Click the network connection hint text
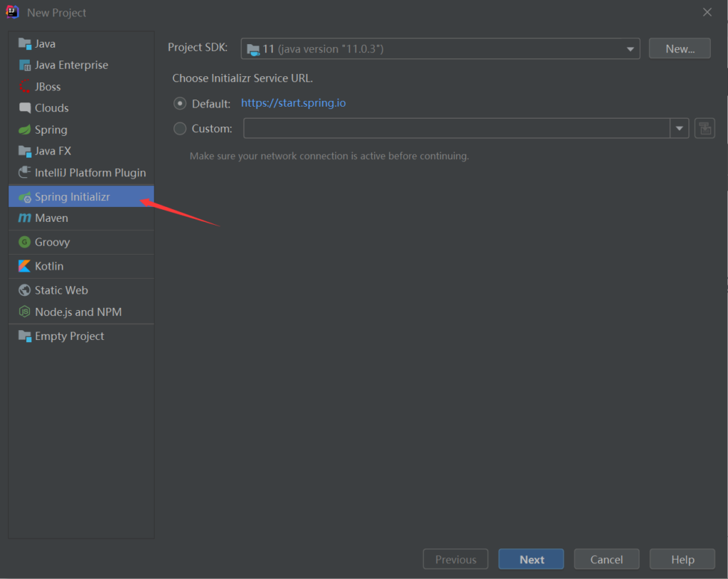Viewport: 728px width, 579px height. coord(329,156)
